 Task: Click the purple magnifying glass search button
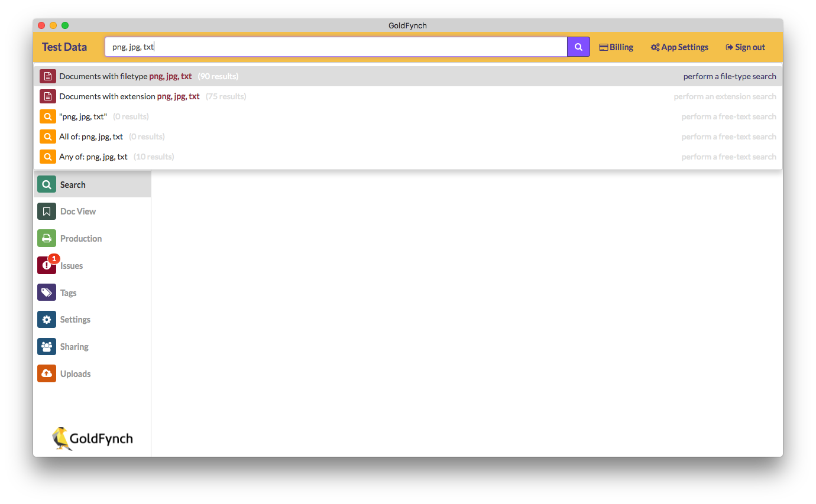(578, 46)
